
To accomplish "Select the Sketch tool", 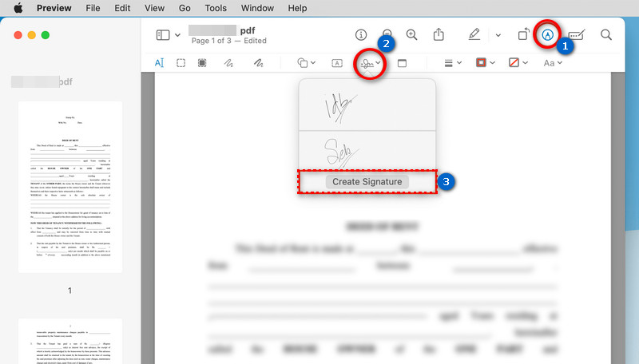I will click(228, 63).
